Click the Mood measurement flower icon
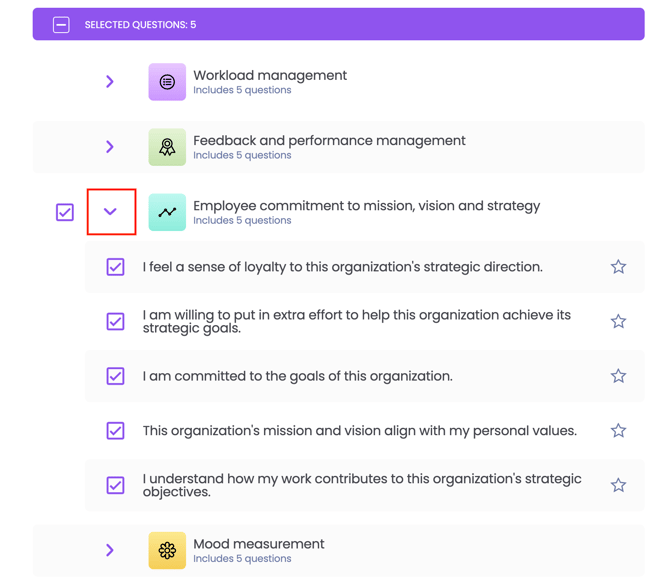The height and width of the screenshot is (577, 670). (x=167, y=551)
